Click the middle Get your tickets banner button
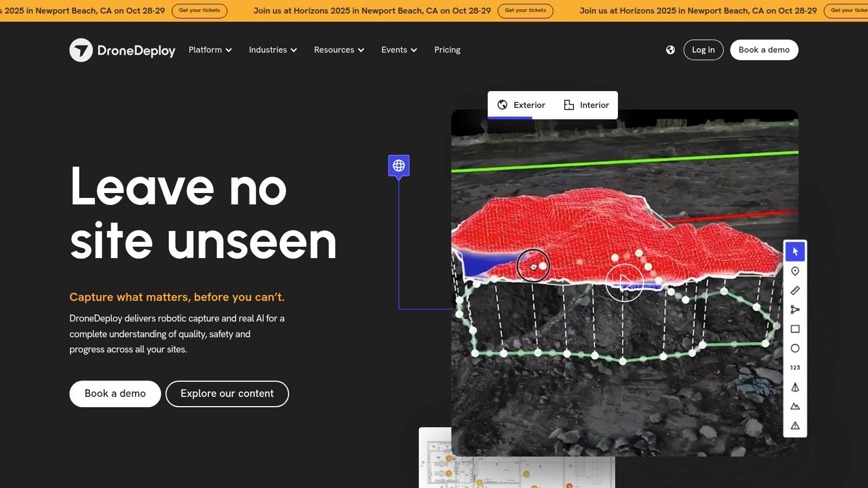Image resolution: width=868 pixels, height=488 pixels. pyautogui.click(x=525, y=11)
